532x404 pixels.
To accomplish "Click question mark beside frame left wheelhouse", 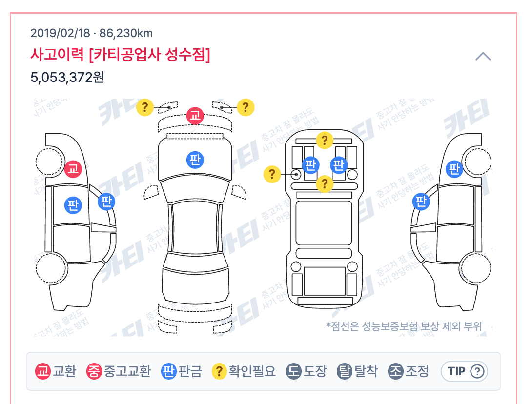I will pos(272,174).
